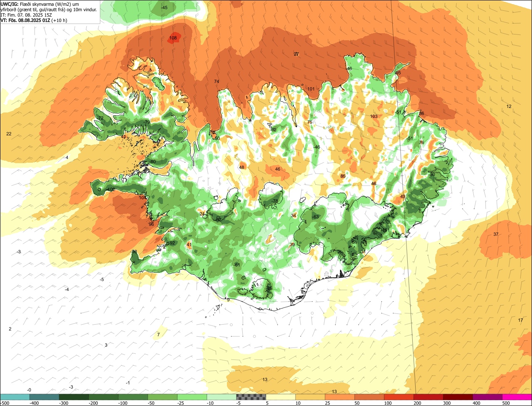Click the header line 'IT: Fim. 07. 08. 2025 15Z'
532x406 pixels.
pos(26,15)
